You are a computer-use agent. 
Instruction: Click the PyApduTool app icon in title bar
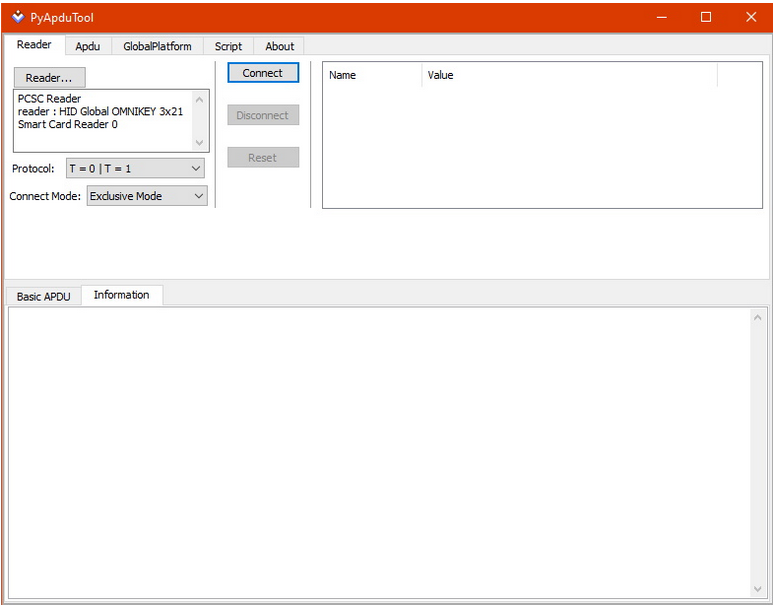(x=18, y=17)
